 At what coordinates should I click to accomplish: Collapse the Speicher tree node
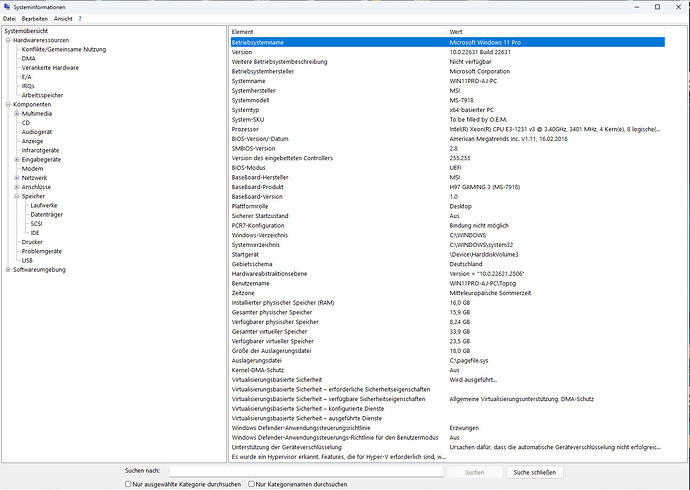tap(17, 196)
